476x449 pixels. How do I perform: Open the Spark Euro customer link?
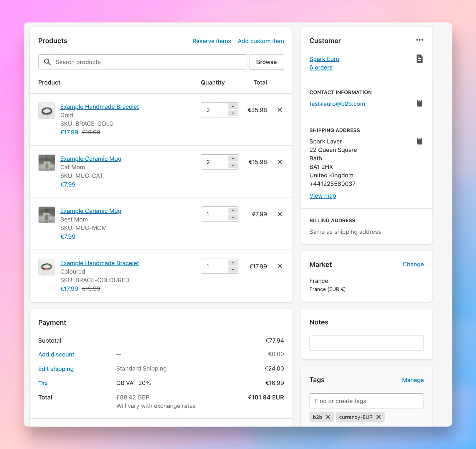(x=324, y=59)
